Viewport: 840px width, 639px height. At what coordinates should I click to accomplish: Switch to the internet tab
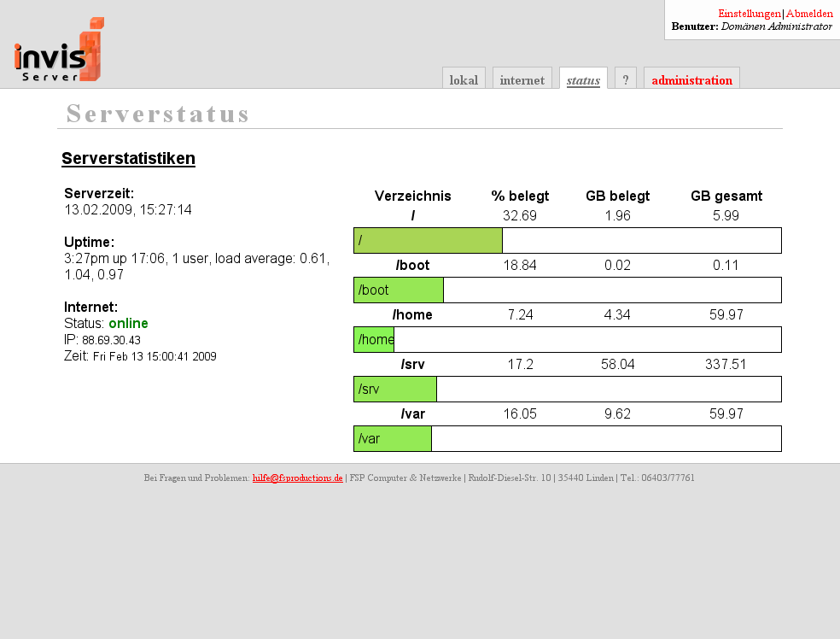point(522,80)
